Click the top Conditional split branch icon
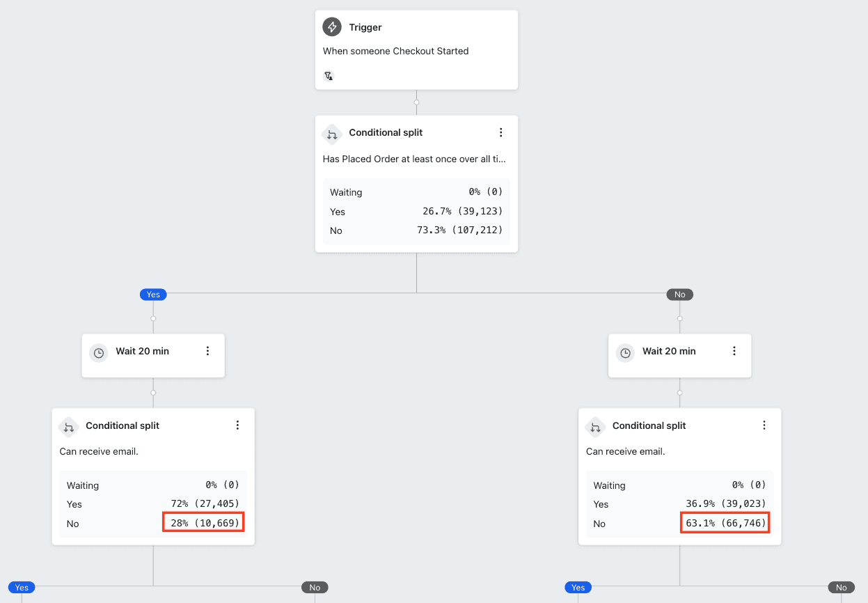This screenshot has height=603, width=868. click(x=332, y=133)
